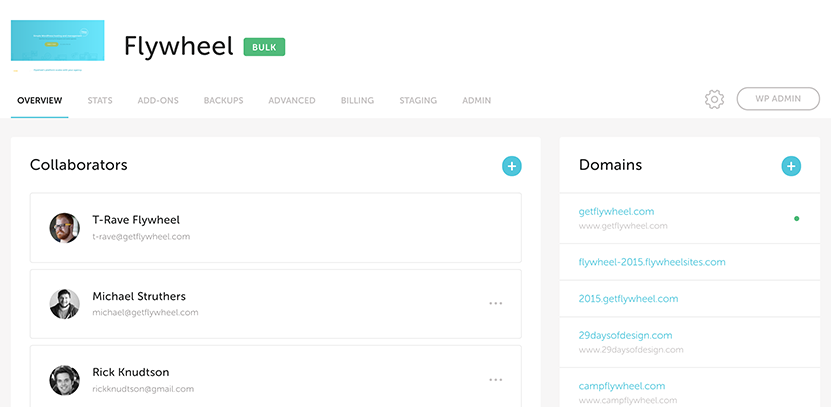Viewport: 831px width, 407px height.
Task: Click the www.campflywheel.com subtext
Action: (628, 400)
